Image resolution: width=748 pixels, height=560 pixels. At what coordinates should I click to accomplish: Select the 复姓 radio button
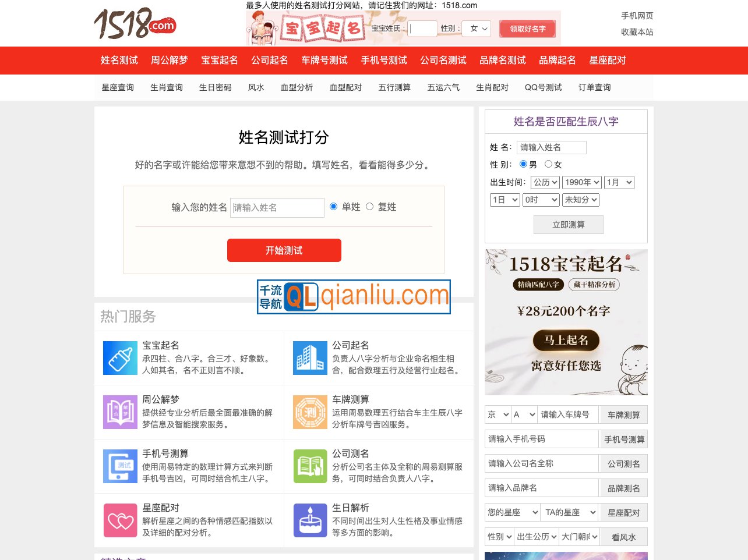point(370,206)
